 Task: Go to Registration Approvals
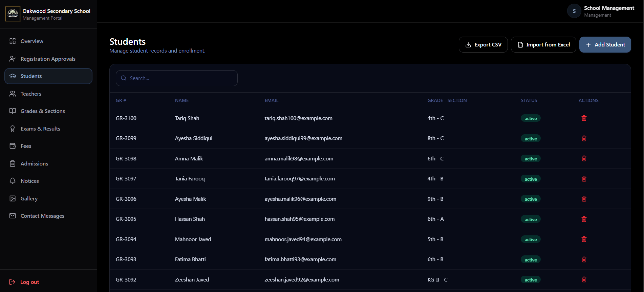coord(48,59)
